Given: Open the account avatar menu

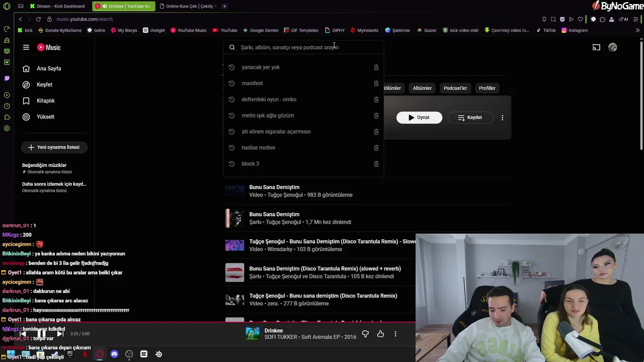Looking at the screenshot, I should coord(612,47).
